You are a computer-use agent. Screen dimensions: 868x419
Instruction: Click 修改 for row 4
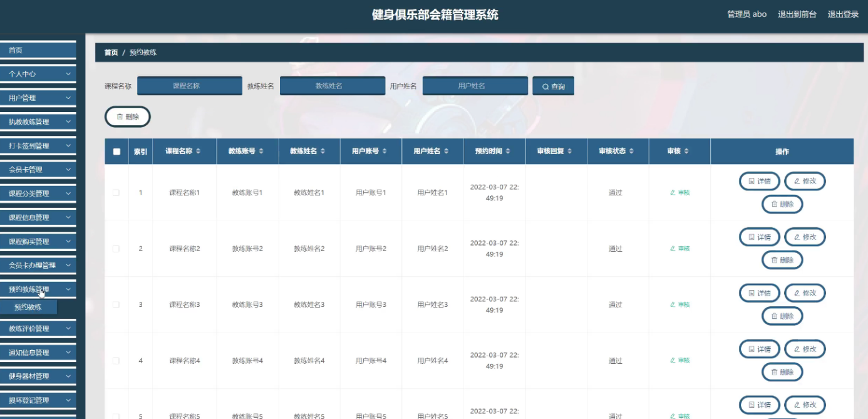pos(805,349)
